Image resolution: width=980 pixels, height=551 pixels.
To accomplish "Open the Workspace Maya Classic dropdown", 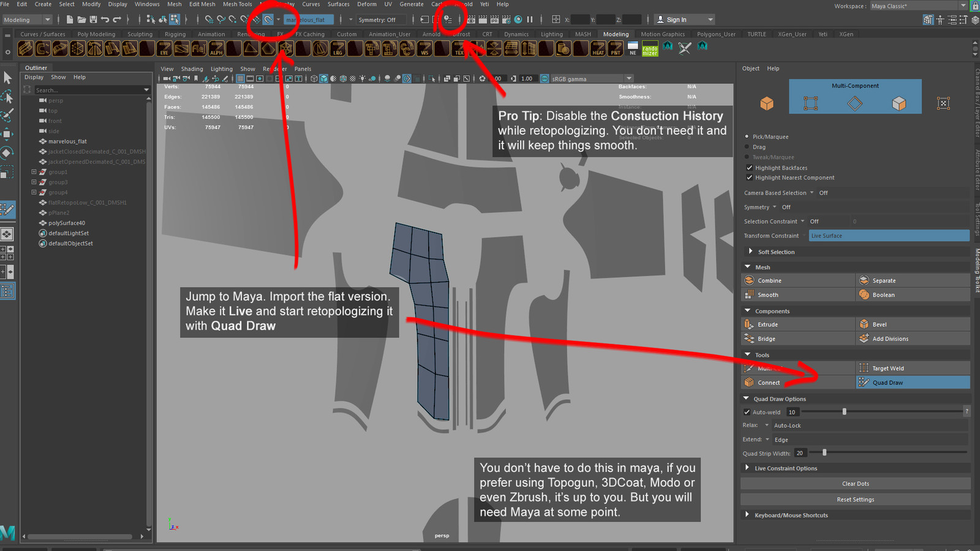I will (x=918, y=6).
